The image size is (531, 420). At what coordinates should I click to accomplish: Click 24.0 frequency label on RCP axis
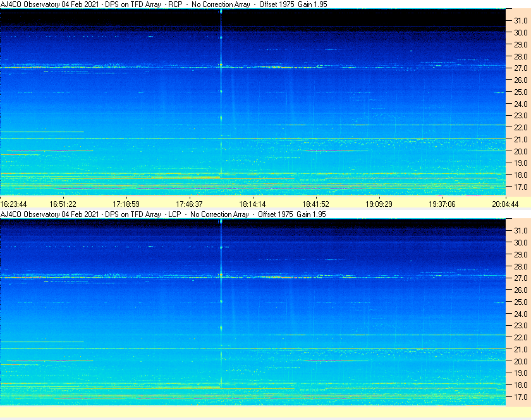[x=521, y=104]
